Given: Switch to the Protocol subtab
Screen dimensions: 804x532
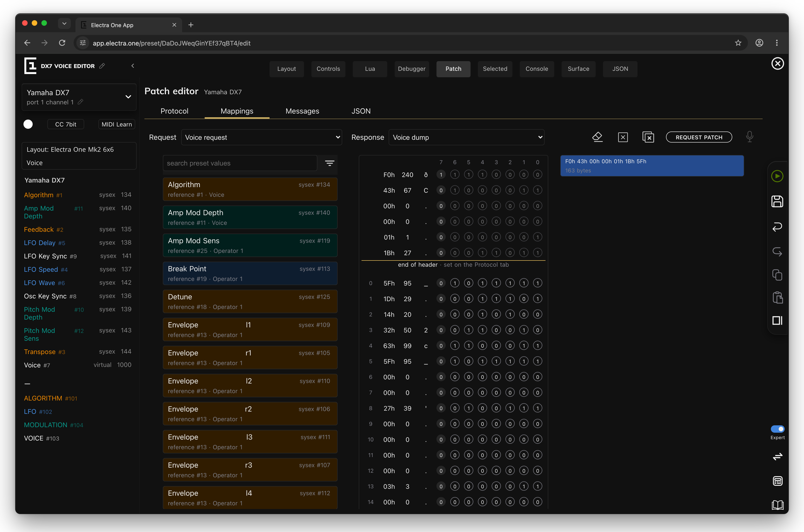Looking at the screenshot, I should pyautogui.click(x=174, y=111).
